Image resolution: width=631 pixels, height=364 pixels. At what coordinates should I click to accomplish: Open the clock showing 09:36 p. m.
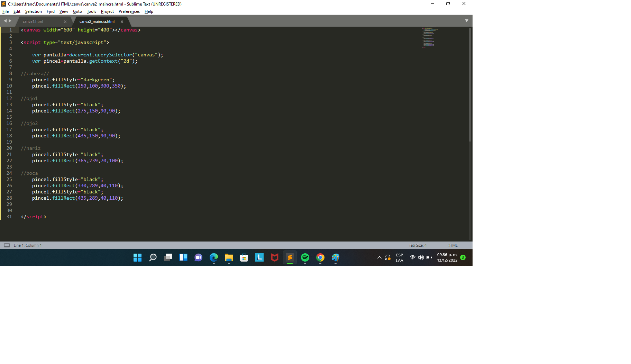click(x=447, y=257)
